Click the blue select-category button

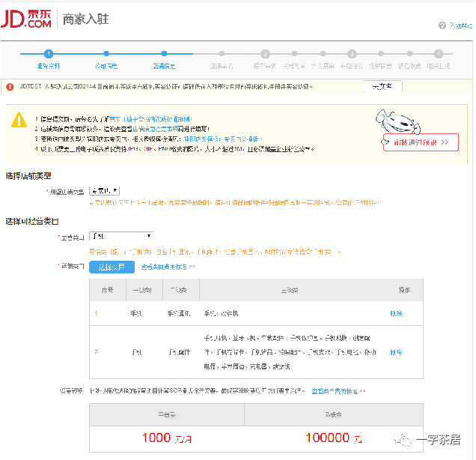point(112,267)
